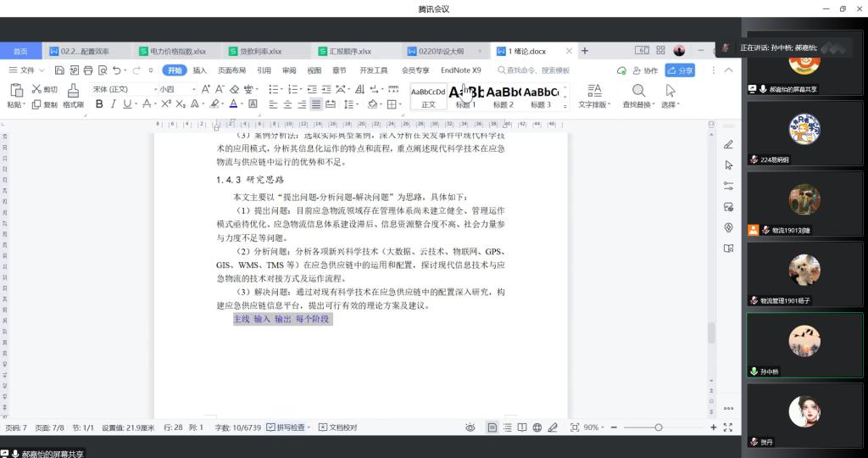
Task: Toggle justified alignment button
Action: pos(316,104)
